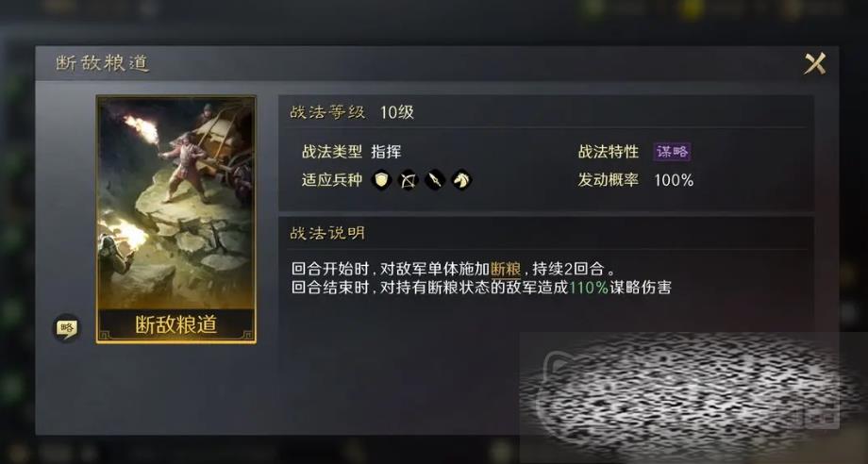Tap the 10级 level value
This screenshot has width=868, height=464.
pyautogui.click(x=397, y=112)
